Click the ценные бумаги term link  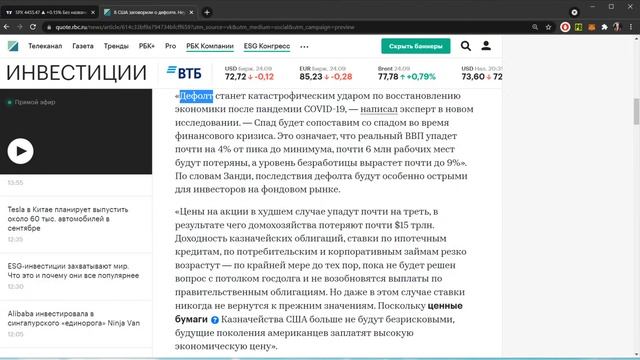318,312
